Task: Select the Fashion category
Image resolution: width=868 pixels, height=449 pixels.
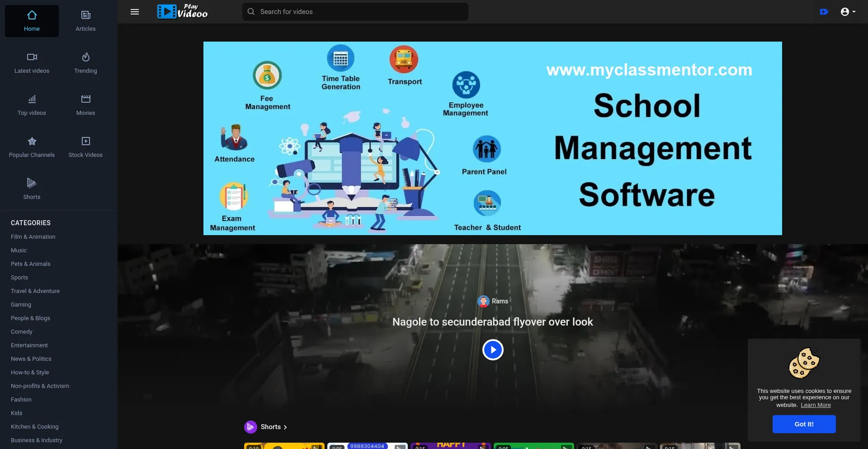Action: pos(21,400)
